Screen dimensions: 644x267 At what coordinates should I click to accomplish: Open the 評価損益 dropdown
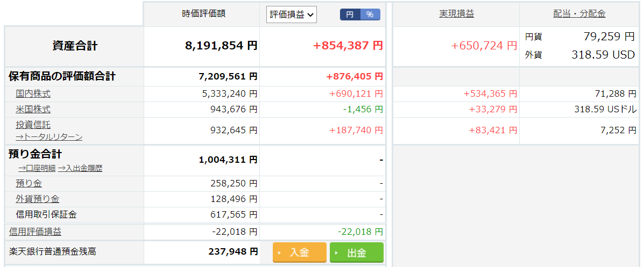[291, 15]
